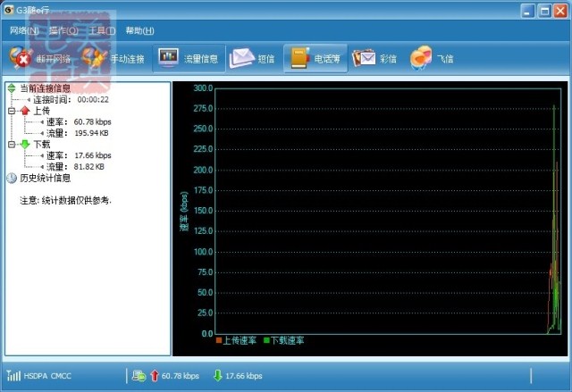Open the 短信 SMS envelope icon
The height and width of the screenshot is (392, 572).
click(241, 59)
